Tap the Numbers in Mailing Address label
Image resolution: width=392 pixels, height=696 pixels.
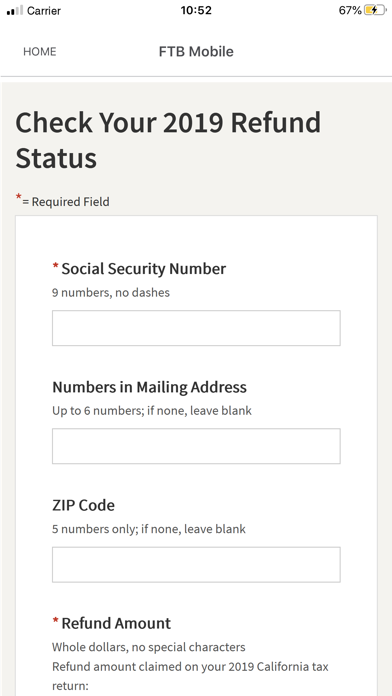pos(149,387)
